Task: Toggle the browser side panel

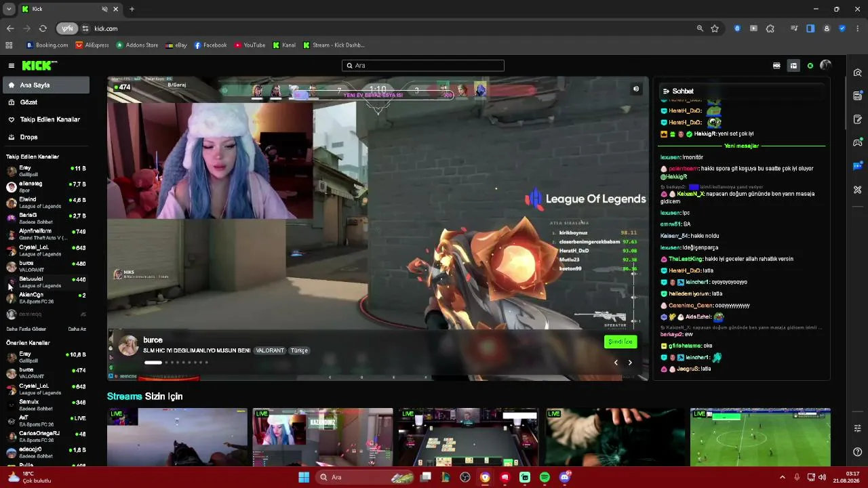Action: 810,28
